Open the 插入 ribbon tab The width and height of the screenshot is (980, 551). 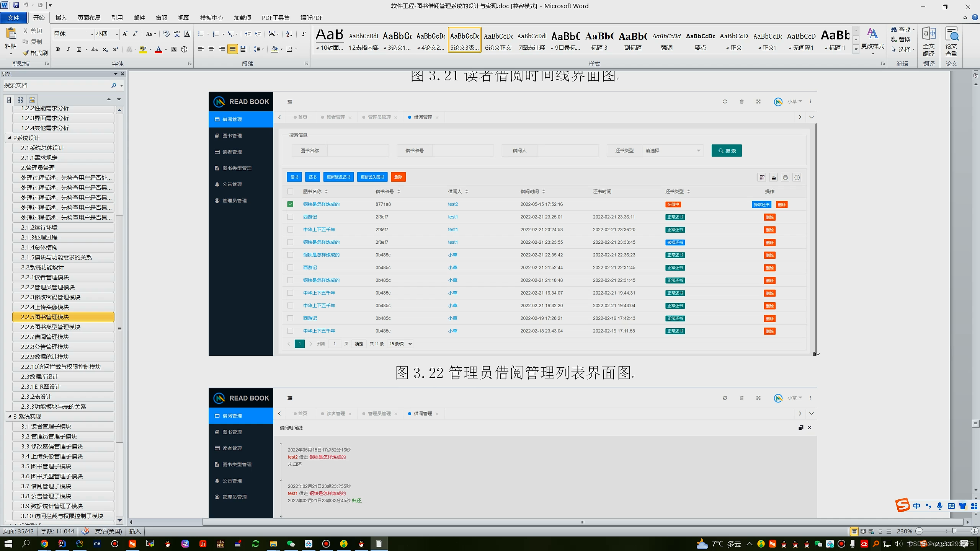click(x=61, y=18)
